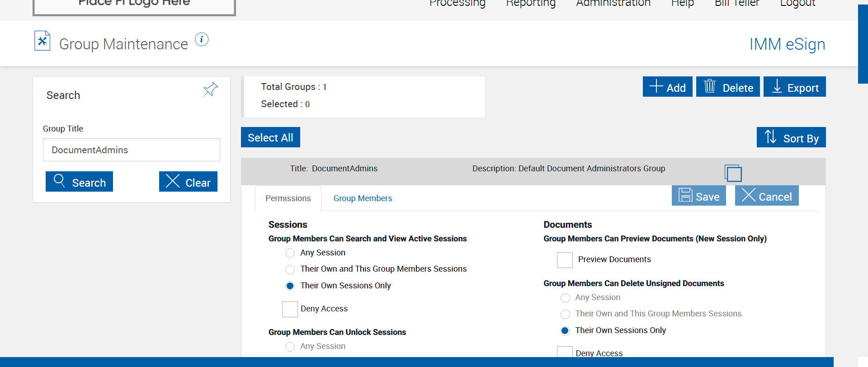Click the info icon beside Group Maintenance
The image size is (868, 367).
click(x=202, y=40)
